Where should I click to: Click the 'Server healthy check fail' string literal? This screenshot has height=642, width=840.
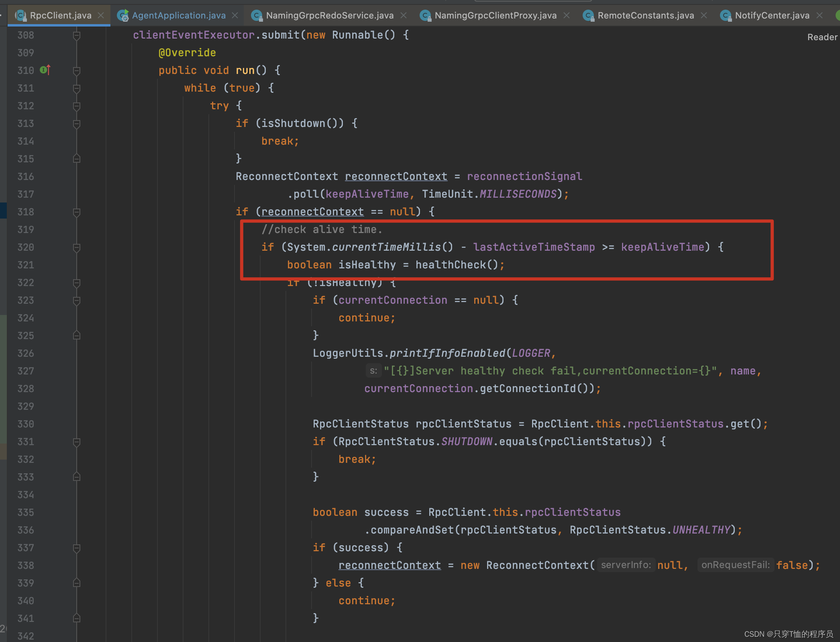coord(550,371)
